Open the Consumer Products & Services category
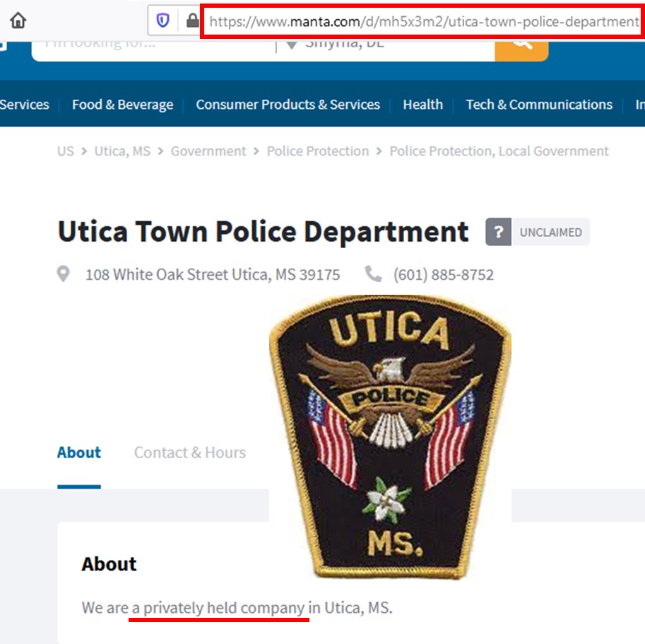The image size is (645, 644). click(288, 104)
